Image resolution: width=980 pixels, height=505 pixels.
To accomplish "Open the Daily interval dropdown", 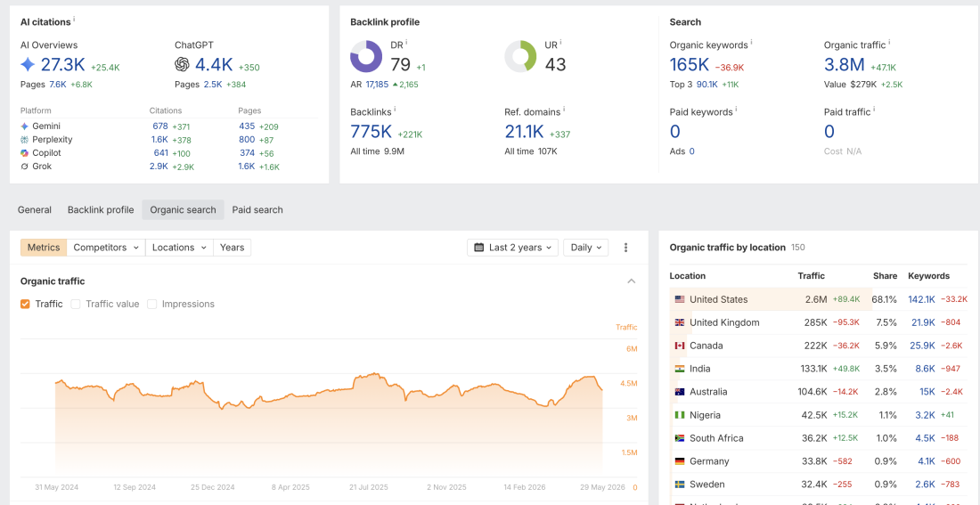I will pyautogui.click(x=585, y=248).
